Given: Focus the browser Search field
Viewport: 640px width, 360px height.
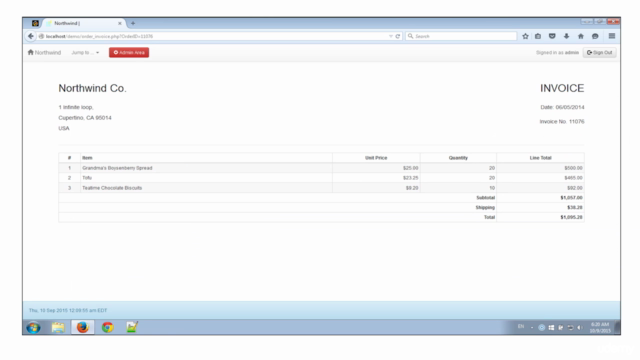Looking at the screenshot, I should point(461,36).
